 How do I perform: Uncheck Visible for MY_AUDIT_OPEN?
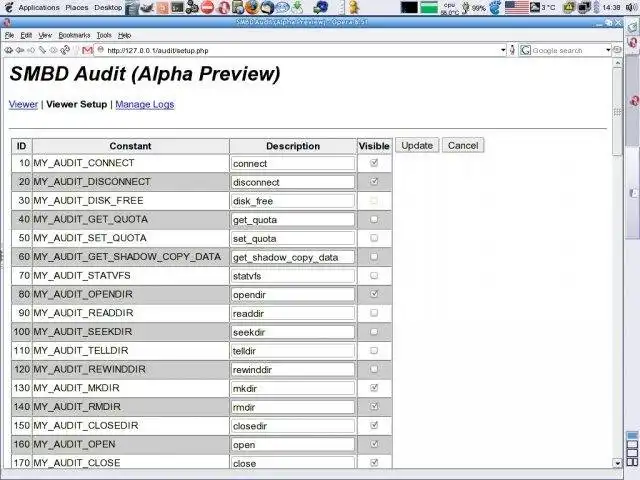[x=374, y=444]
